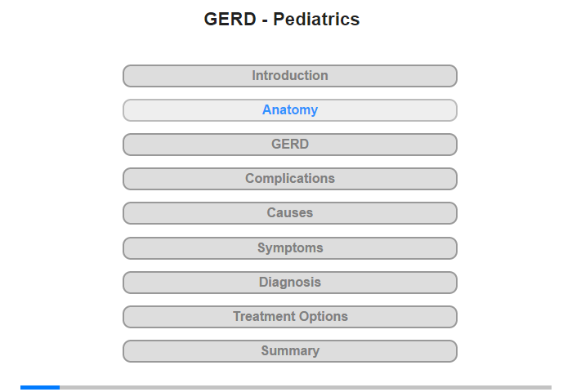
Task: Click the word "Pediatrics" in the heading
Action: click(x=316, y=19)
